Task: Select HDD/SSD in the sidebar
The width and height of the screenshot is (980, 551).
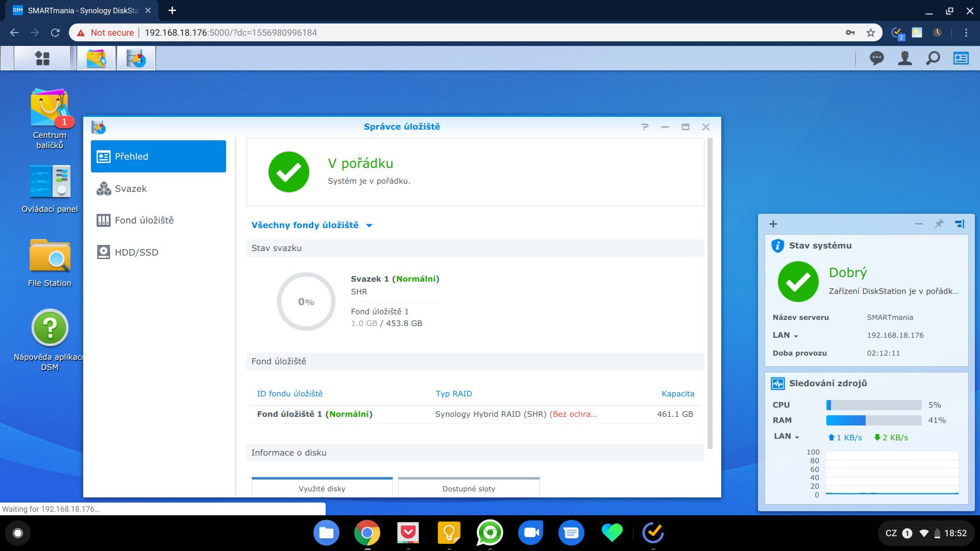Action: click(x=158, y=252)
